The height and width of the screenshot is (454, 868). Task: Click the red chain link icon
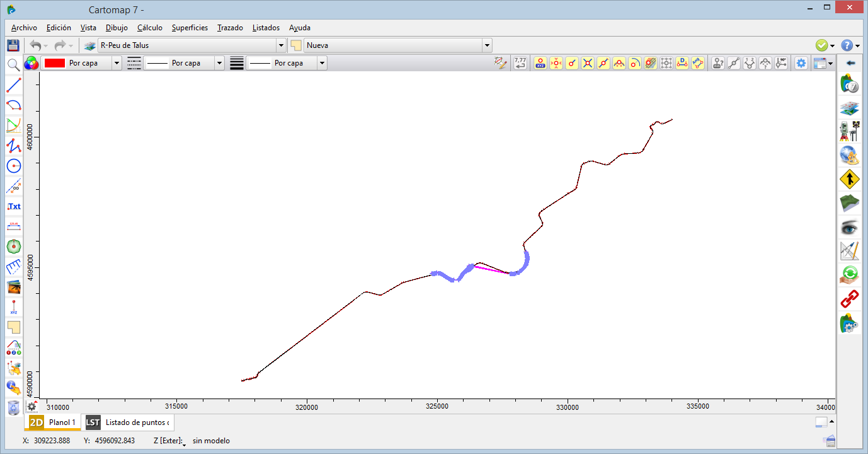pos(850,299)
